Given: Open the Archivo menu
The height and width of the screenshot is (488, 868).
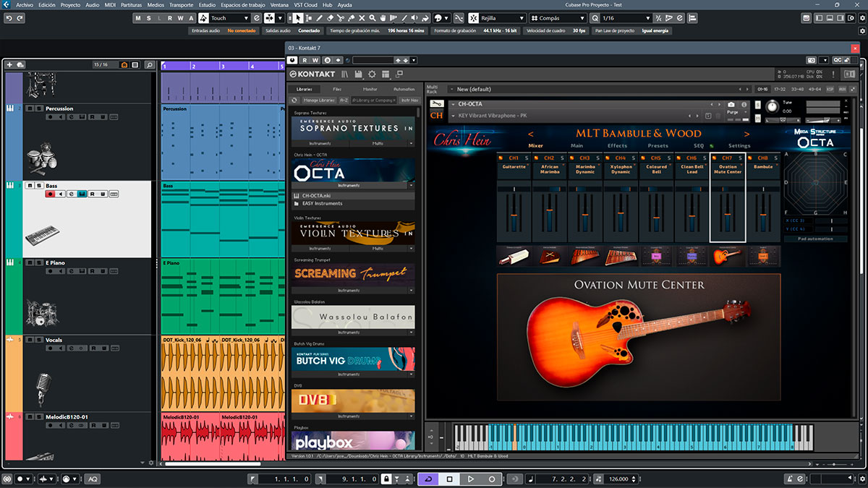Looking at the screenshot, I should [25, 4].
